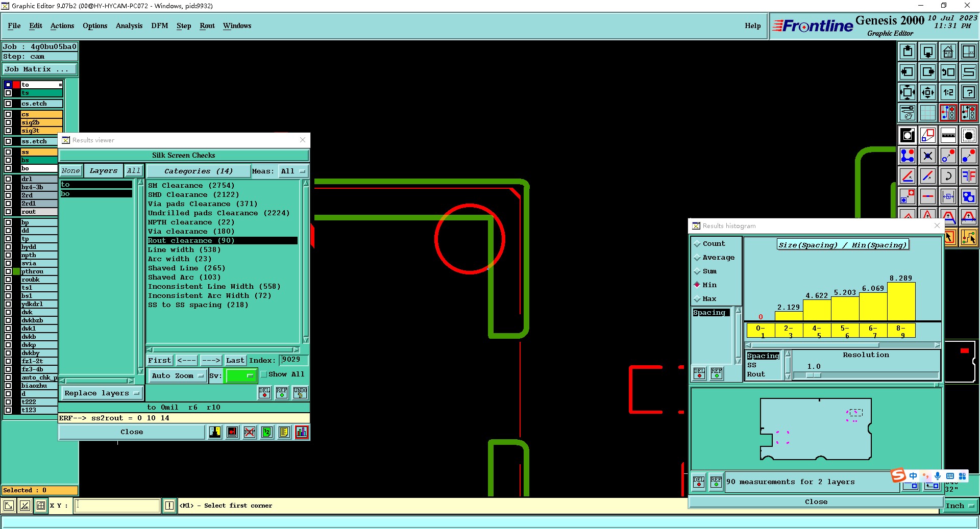The width and height of the screenshot is (980, 529).
Task: Click the mirror F flip icon
Action: pyautogui.click(x=968, y=176)
